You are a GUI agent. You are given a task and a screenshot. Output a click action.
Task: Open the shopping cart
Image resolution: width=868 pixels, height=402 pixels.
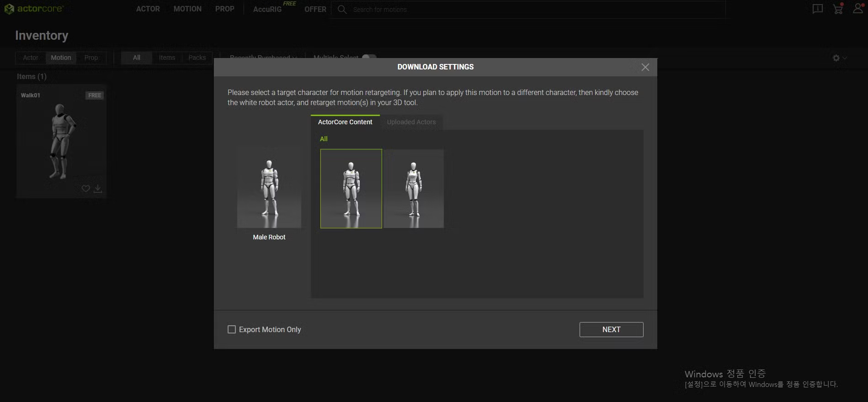(838, 9)
